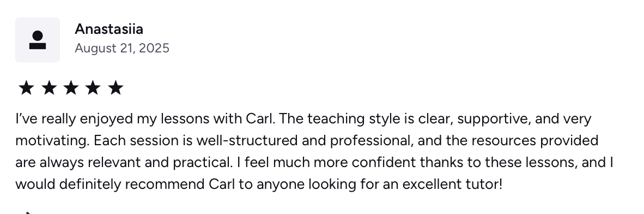Click the fifth rating star

(116, 88)
